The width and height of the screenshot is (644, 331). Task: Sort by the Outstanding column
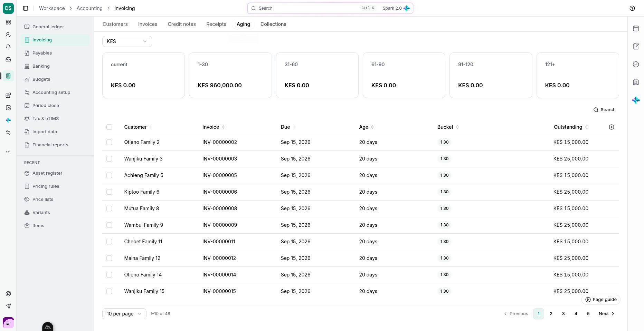[571, 127]
